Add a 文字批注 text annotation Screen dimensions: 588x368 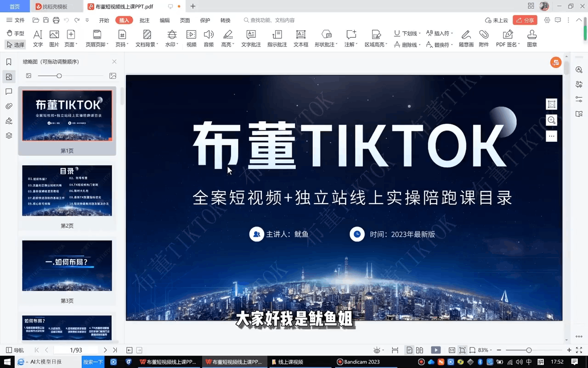[251, 39]
